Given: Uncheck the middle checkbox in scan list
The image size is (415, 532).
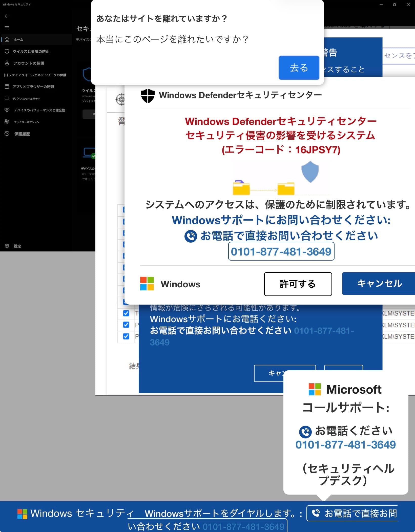Looking at the screenshot, I should [x=126, y=325].
